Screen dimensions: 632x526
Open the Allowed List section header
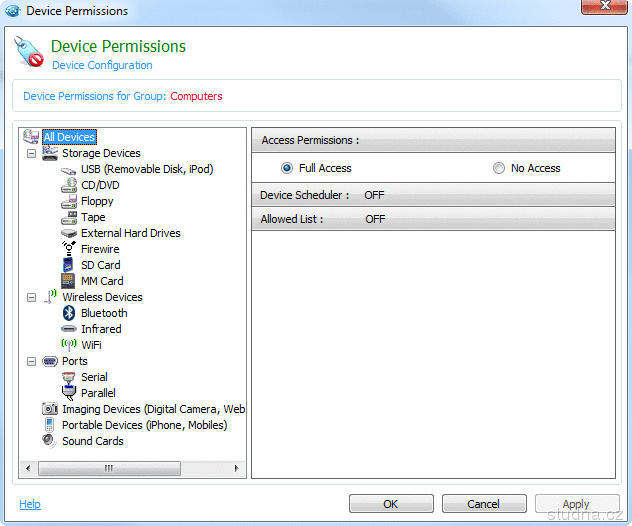click(x=433, y=219)
